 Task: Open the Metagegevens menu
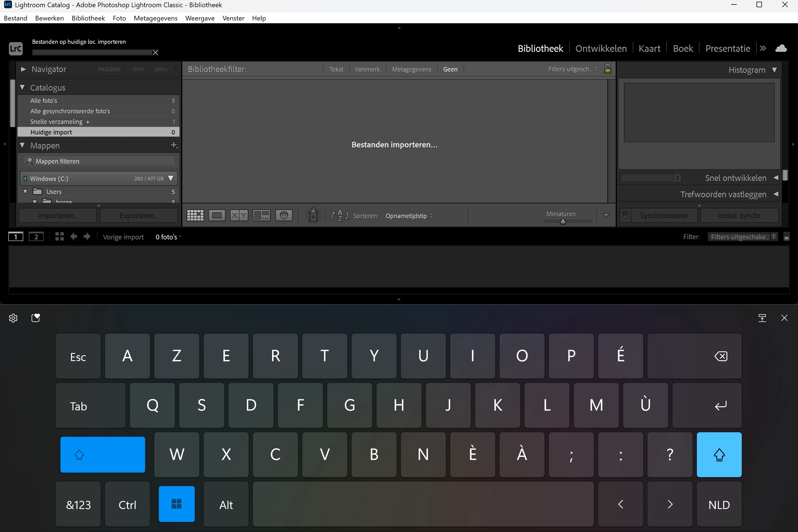[x=155, y=18]
